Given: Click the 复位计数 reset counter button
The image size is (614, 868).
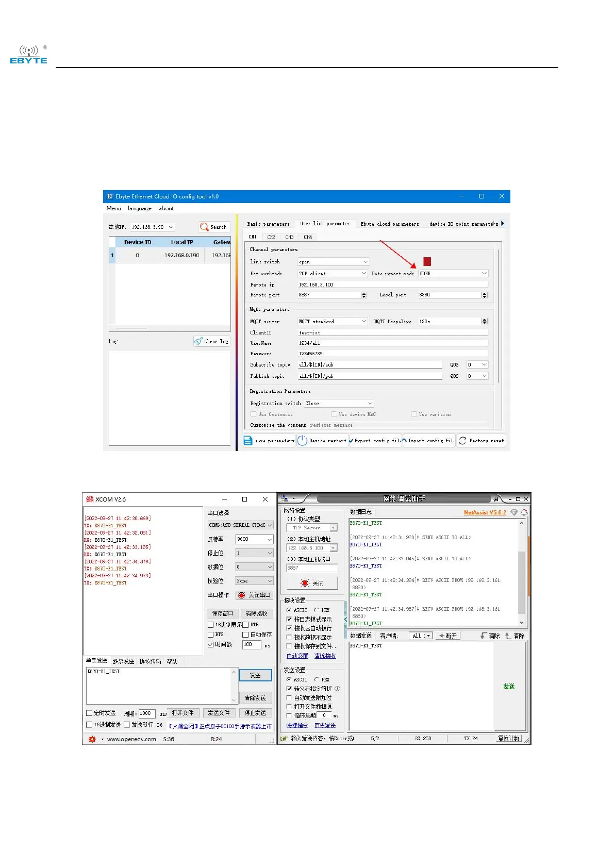Looking at the screenshot, I should coord(508,739).
